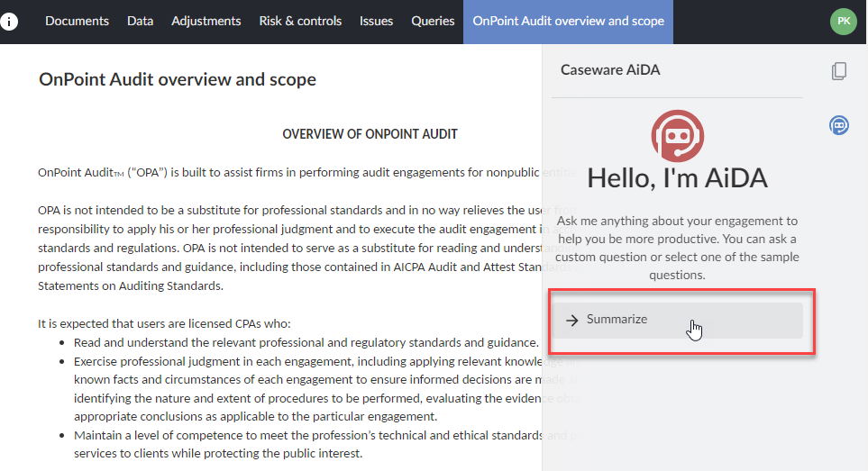
Task: Open Risk & controls in the top bar
Action: pyautogui.click(x=300, y=21)
